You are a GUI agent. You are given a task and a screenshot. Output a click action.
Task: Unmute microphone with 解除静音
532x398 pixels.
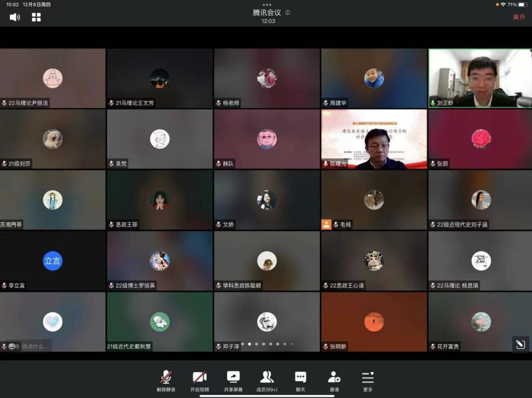coord(166,381)
